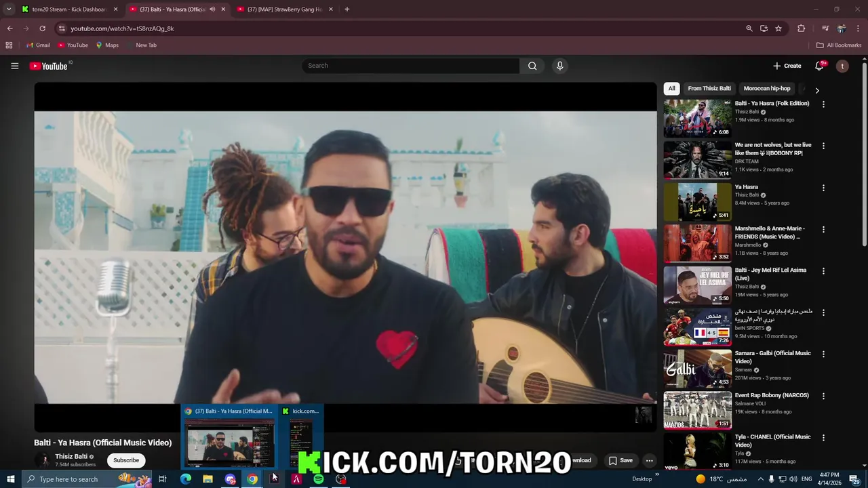
Task: Open options for Event Rap Bobony video
Action: tap(823, 396)
